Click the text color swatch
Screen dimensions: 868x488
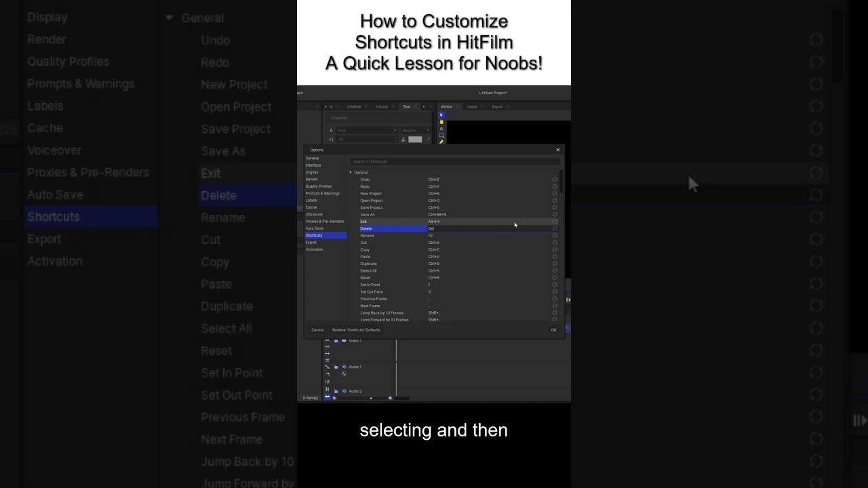tap(415, 140)
